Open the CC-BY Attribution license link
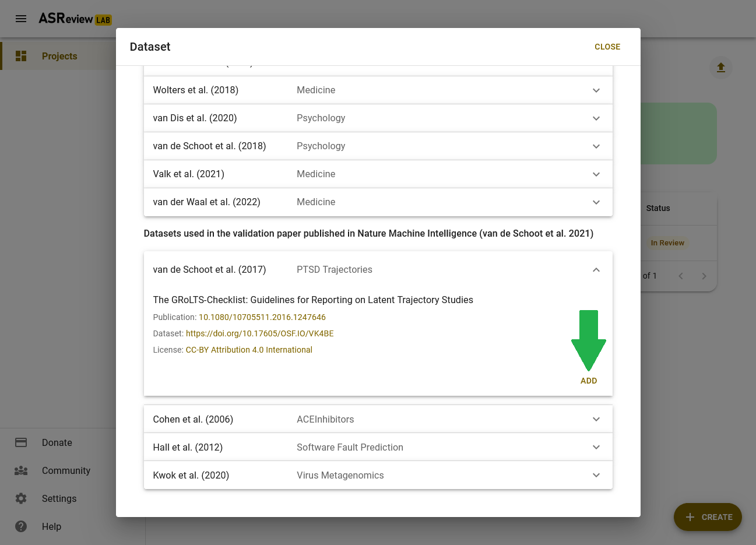This screenshot has height=545, width=756. pyautogui.click(x=249, y=350)
